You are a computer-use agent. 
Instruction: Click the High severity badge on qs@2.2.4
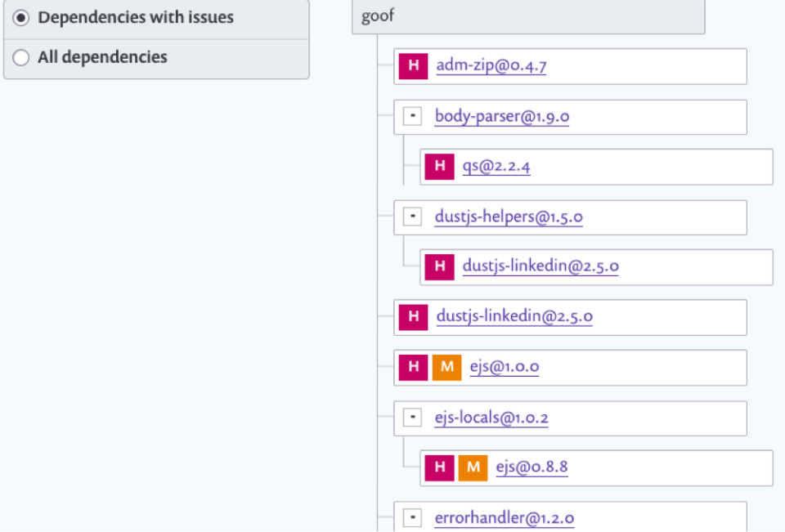(x=439, y=166)
